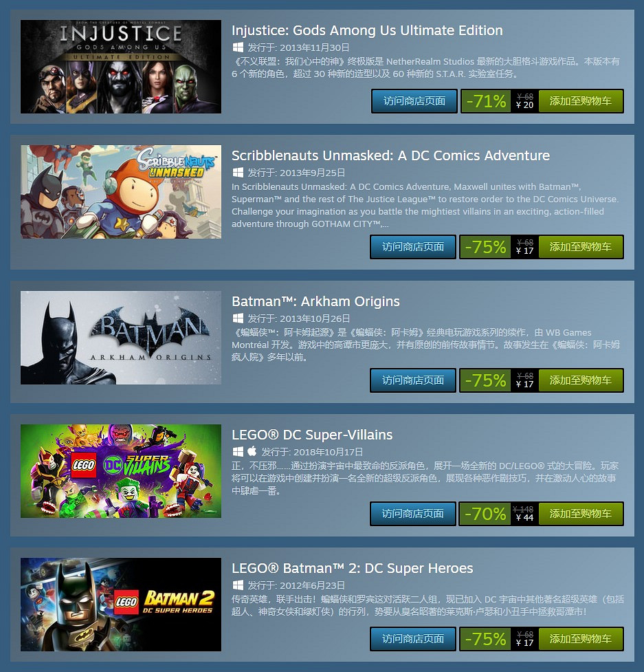Open LEGO DC Super-Villains cover image
The height and width of the screenshot is (672, 644).
click(121, 471)
